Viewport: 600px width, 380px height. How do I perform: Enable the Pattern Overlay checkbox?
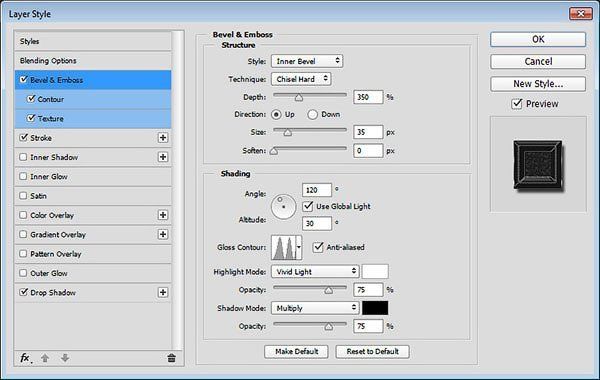tap(23, 254)
